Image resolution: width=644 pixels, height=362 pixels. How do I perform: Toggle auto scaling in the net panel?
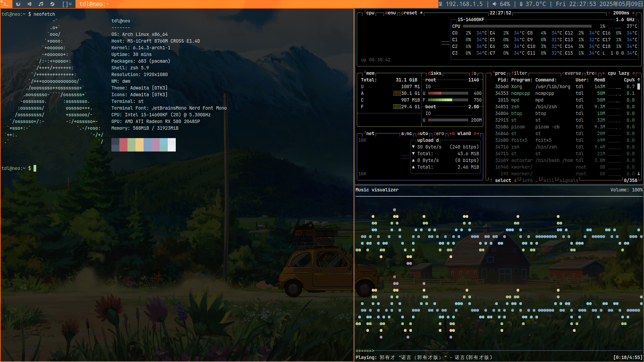coord(423,133)
